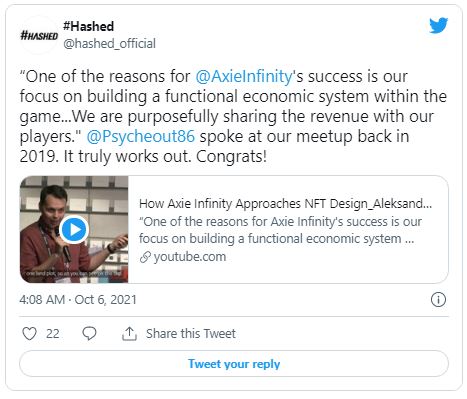This screenshot has width=467, height=399.
Task: Click the video card title text
Action: pos(285,203)
